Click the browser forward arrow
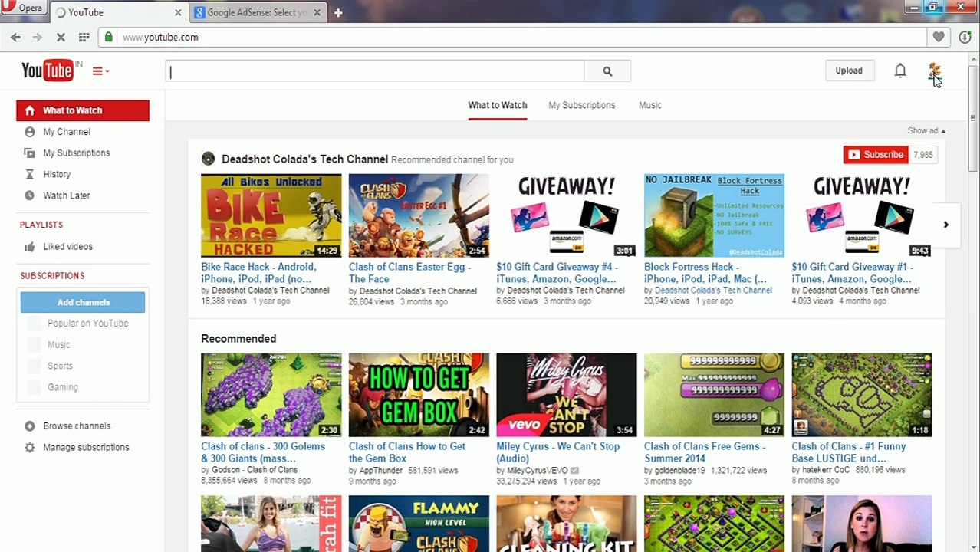This screenshot has height=552, width=980. click(x=37, y=37)
